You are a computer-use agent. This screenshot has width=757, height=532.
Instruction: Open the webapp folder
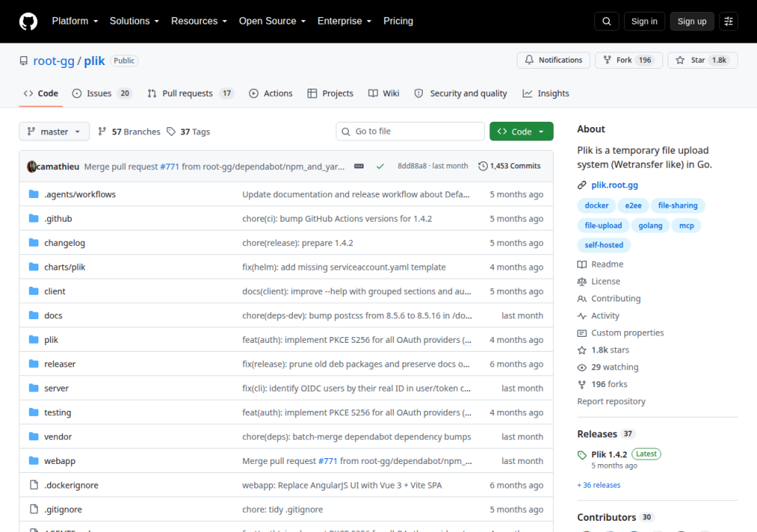coord(59,460)
